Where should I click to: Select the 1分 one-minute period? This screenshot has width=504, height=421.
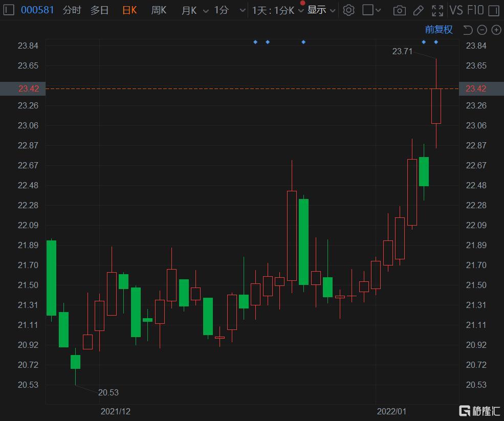coord(222,10)
